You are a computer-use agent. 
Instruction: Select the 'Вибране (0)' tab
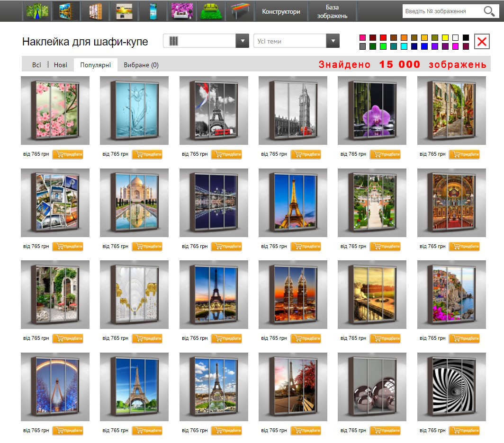[141, 65]
